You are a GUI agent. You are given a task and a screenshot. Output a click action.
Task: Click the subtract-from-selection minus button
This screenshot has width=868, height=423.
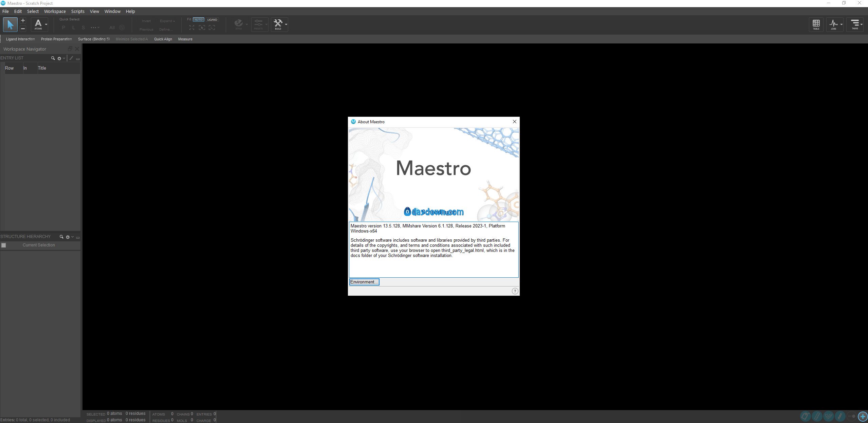click(x=23, y=29)
